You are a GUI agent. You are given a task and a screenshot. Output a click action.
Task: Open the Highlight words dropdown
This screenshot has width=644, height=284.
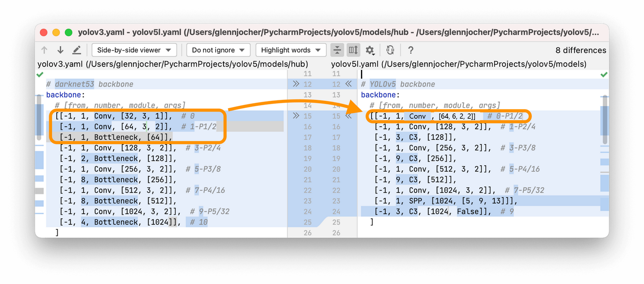[291, 50]
